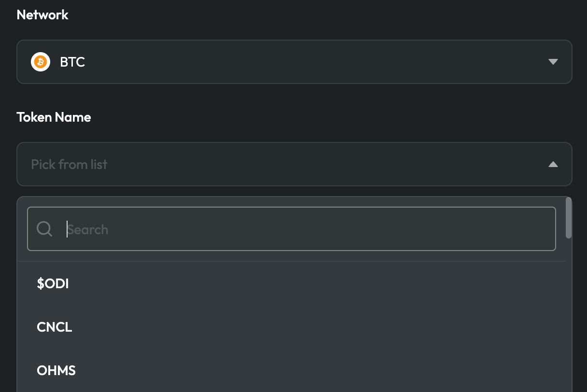
Task: Collapse the Token Name list arrow
Action: [x=553, y=164]
